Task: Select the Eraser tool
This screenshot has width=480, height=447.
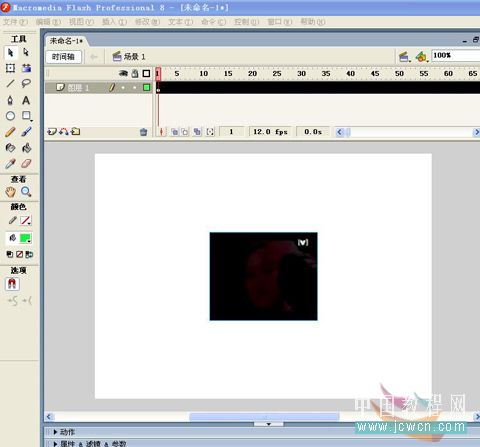Action: click(26, 164)
